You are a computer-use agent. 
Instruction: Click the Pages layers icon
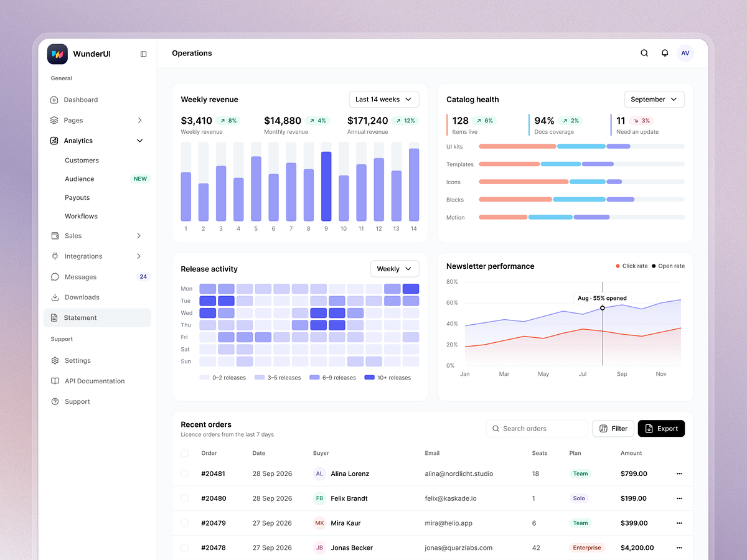pos(55,120)
